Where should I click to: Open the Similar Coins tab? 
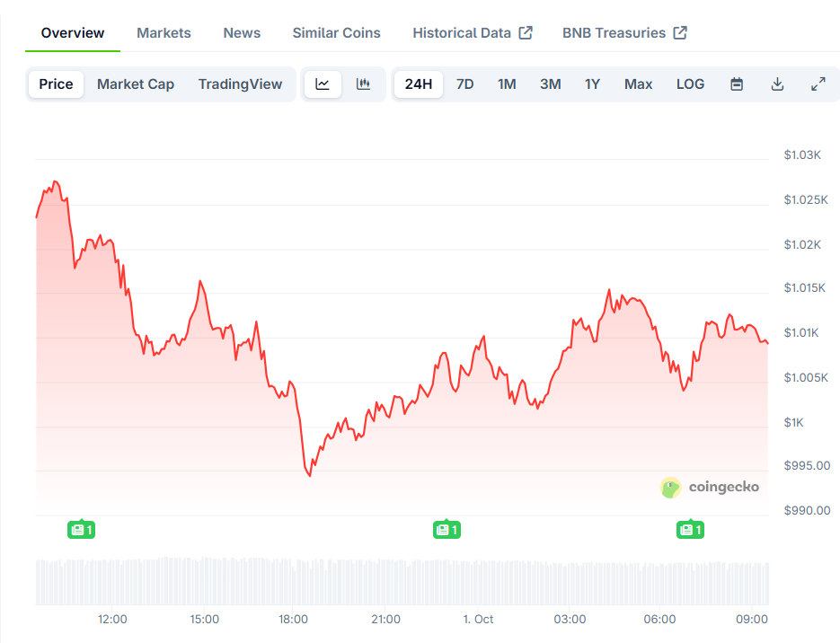(x=336, y=33)
